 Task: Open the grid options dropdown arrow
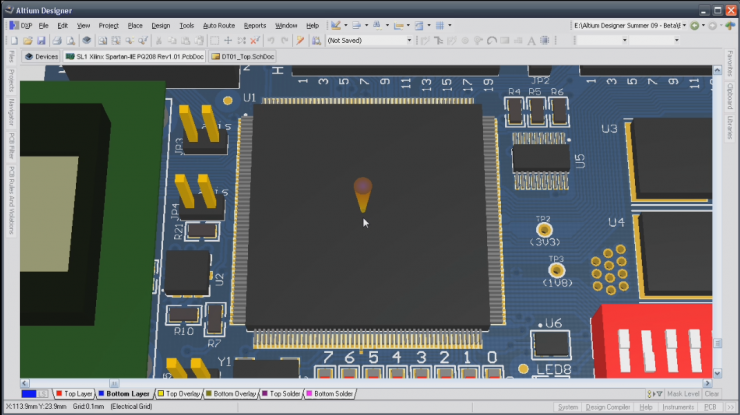pyautogui.click(x=451, y=25)
